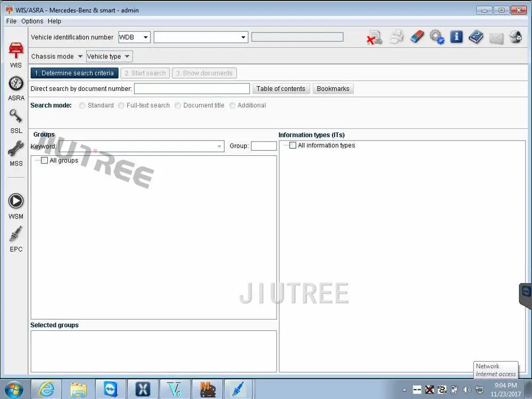Open the Chassis mode dropdown

(x=57, y=57)
